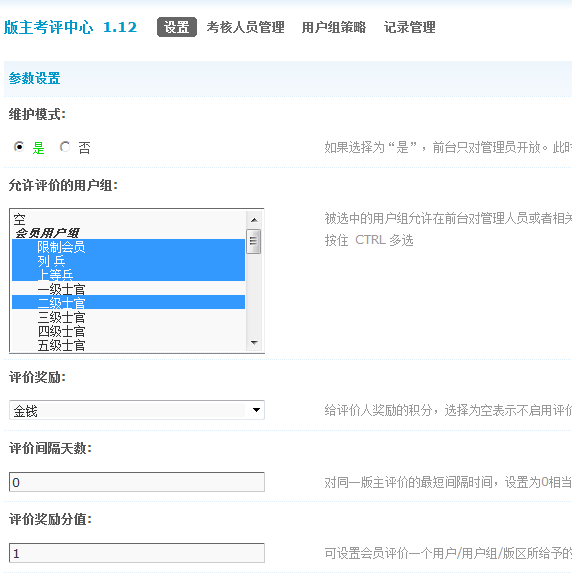This screenshot has height=583, width=572.
Task: Select 是 radio for maintenance mode
Action: click(18, 147)
